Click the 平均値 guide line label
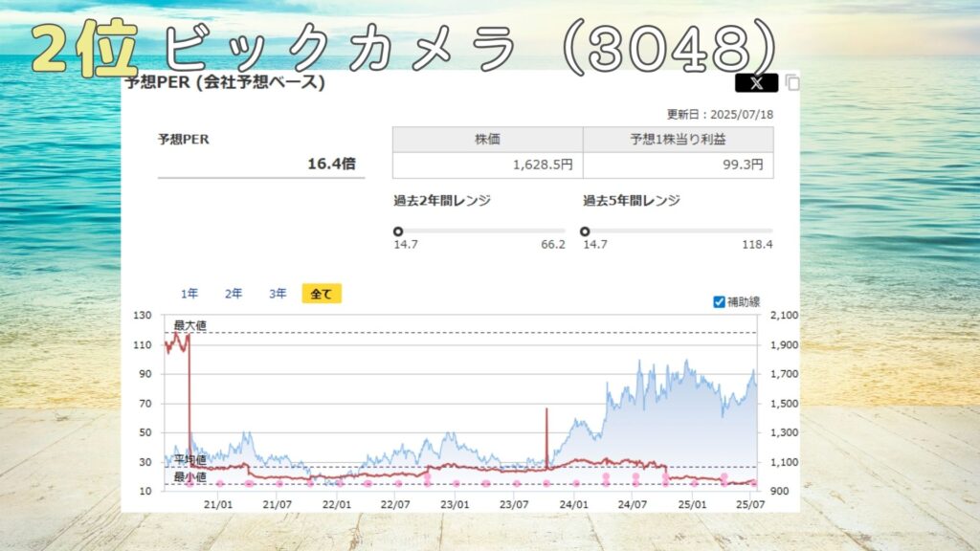This screenshot has height=551, width=980. tap(189, 460)
